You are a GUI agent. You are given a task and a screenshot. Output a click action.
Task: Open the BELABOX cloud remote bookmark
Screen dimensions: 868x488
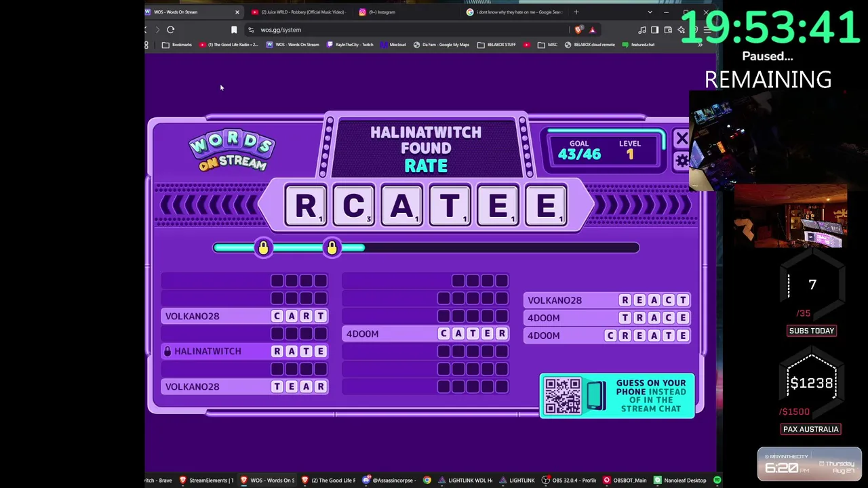[590, 45]
